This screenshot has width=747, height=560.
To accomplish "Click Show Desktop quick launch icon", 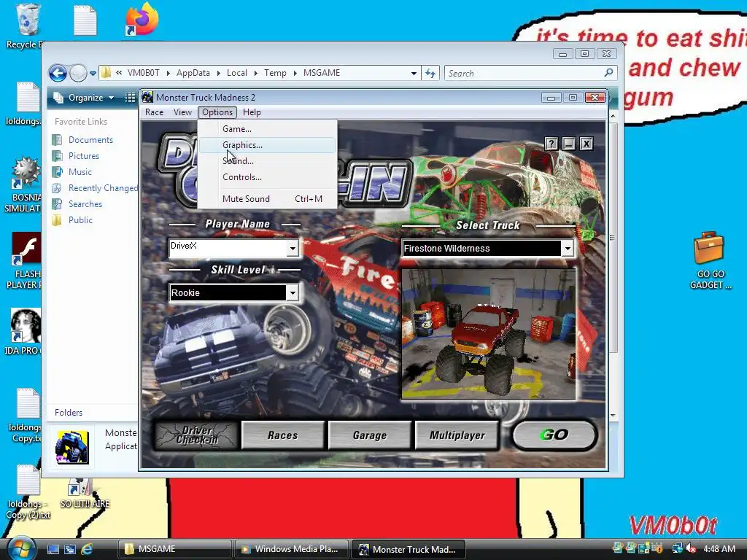I will tap(53, 549).
